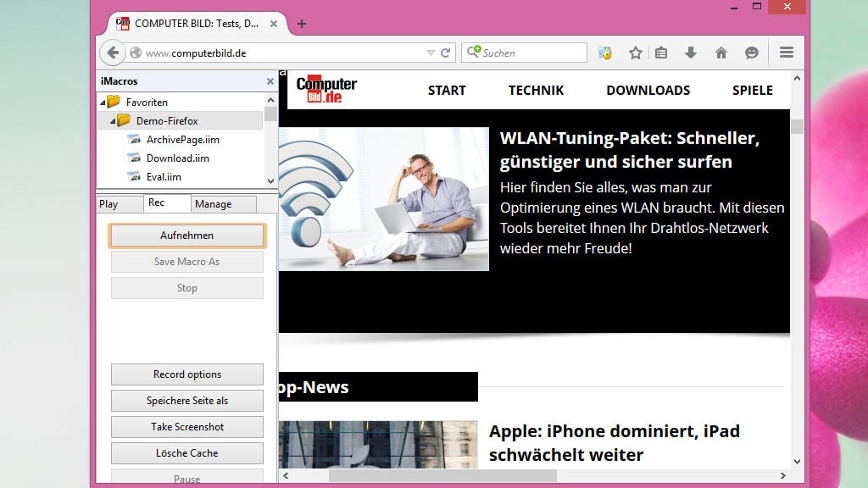
Task: Close the iMacros sidebar panel
Action: pyautogui.click(x=270, y=81)
